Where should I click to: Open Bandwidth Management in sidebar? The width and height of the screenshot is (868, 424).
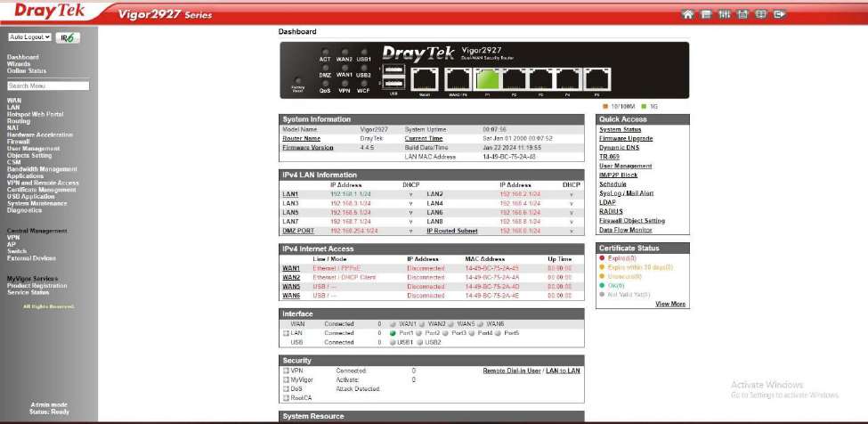pos(42,169)
